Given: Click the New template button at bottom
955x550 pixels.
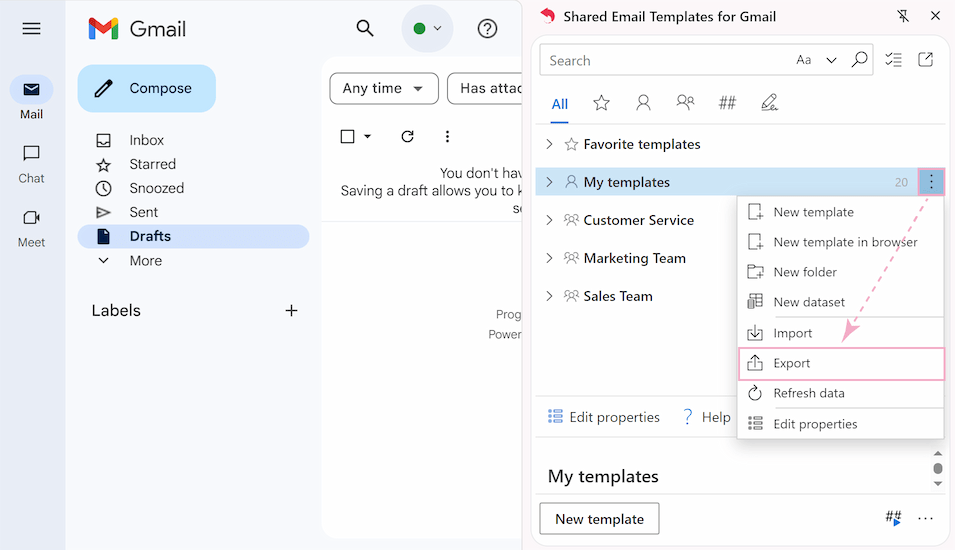Looking at the screenshot, I should (x=599, y=519).
